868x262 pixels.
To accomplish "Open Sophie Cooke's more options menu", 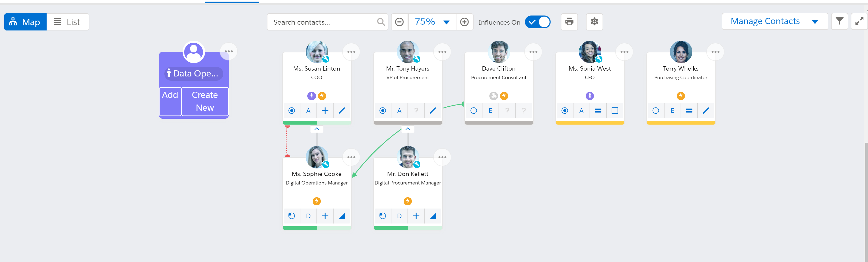I will coord(351,157).
